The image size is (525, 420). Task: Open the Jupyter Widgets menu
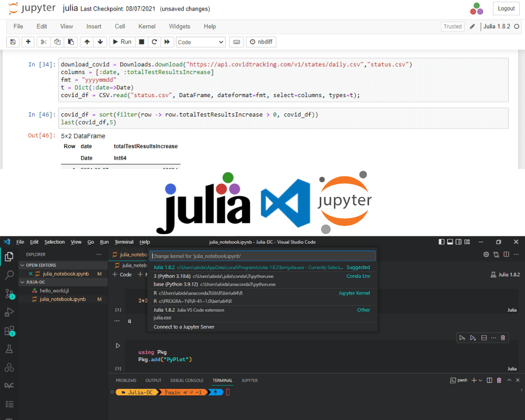click(180, 26)
